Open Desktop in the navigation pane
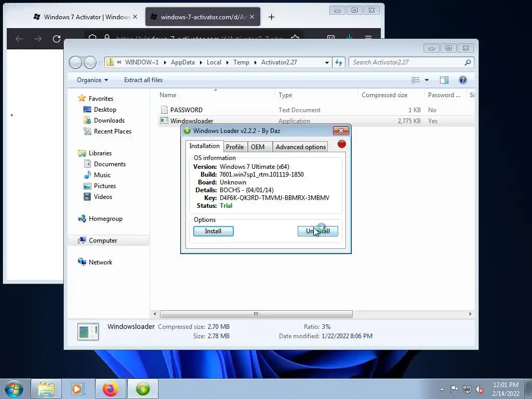The image size is (532, 399). 105,109
